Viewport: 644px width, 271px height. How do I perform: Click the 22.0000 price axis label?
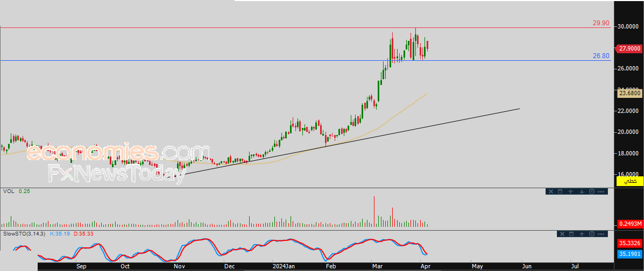tap(629, 111)
